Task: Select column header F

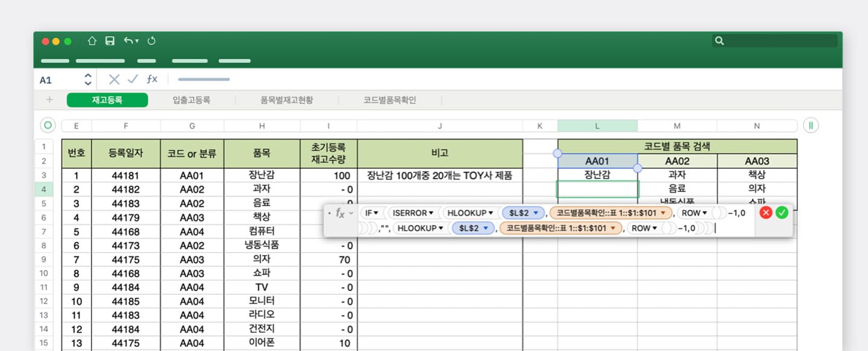Action: tap(126, 125)
